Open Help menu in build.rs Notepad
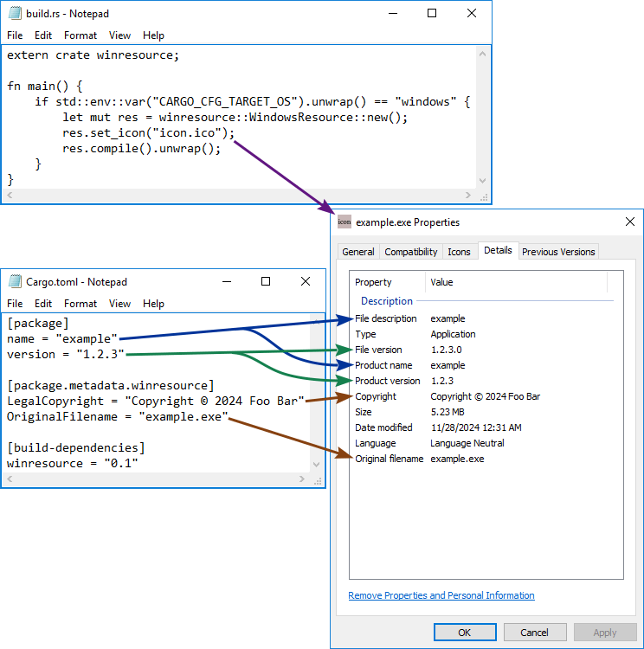Image resolution: width=644 pixels, height=649 pixels. (153, 35)
